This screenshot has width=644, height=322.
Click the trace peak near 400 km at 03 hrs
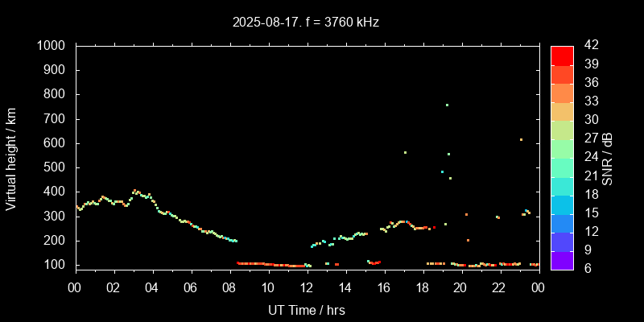[x=134, y=192]
